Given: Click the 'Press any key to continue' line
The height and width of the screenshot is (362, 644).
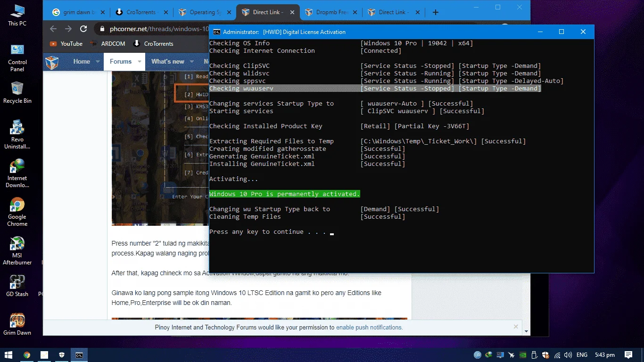Looking at the screenshot, I should (x=268, y=232).
